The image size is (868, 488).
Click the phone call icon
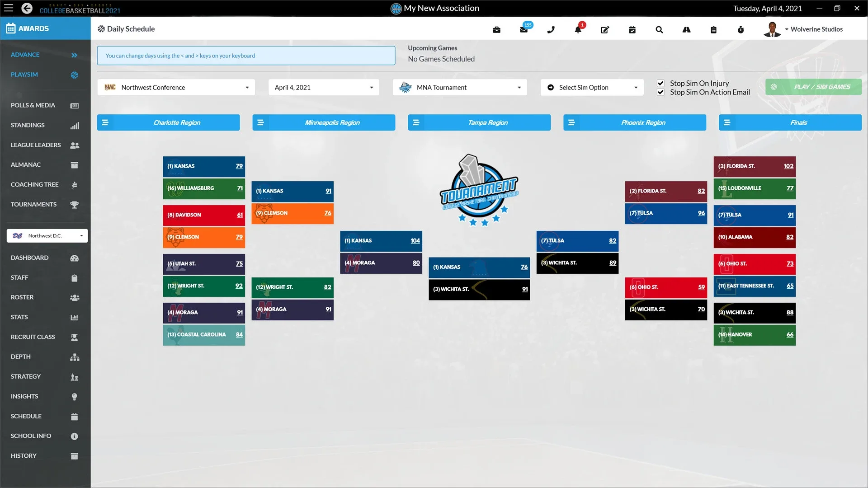coord(551,30)
